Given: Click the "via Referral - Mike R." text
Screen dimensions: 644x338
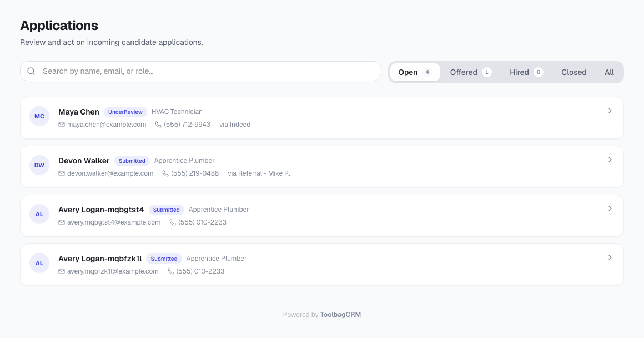Looking at the screenshot, I should click(x=259, y=173).
